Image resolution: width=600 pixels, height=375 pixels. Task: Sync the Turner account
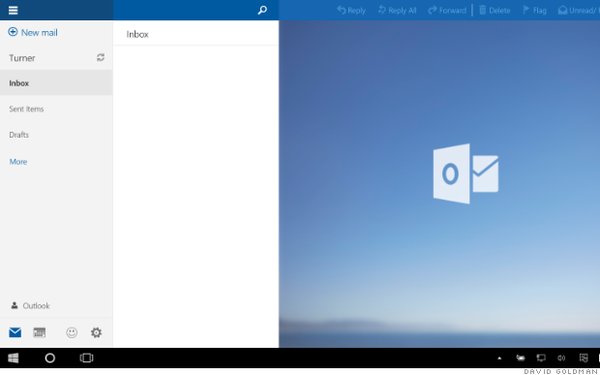(x=101, y=57)
